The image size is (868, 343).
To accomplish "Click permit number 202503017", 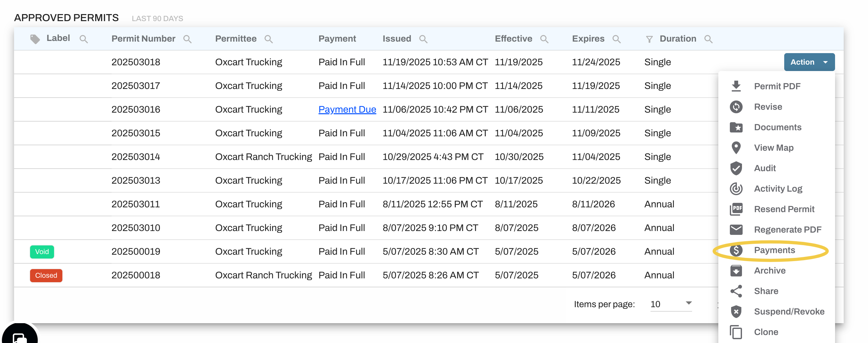I will 136,86.
